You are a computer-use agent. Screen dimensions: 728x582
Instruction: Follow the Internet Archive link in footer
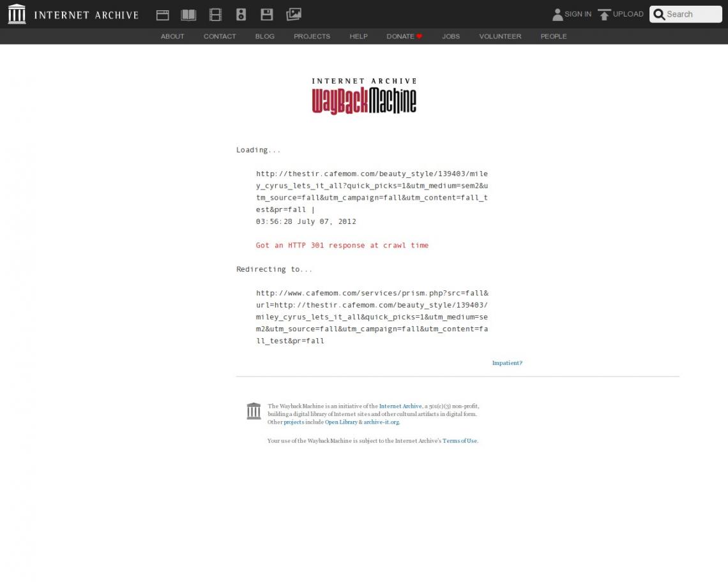point(400,406)
